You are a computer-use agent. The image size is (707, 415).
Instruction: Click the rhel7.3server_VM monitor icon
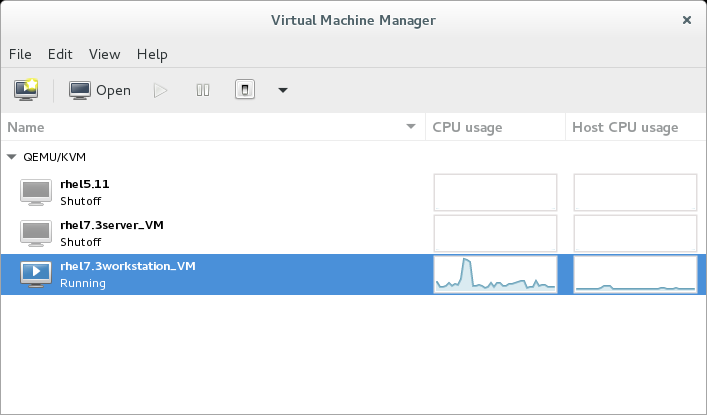[x=36, y=234]
